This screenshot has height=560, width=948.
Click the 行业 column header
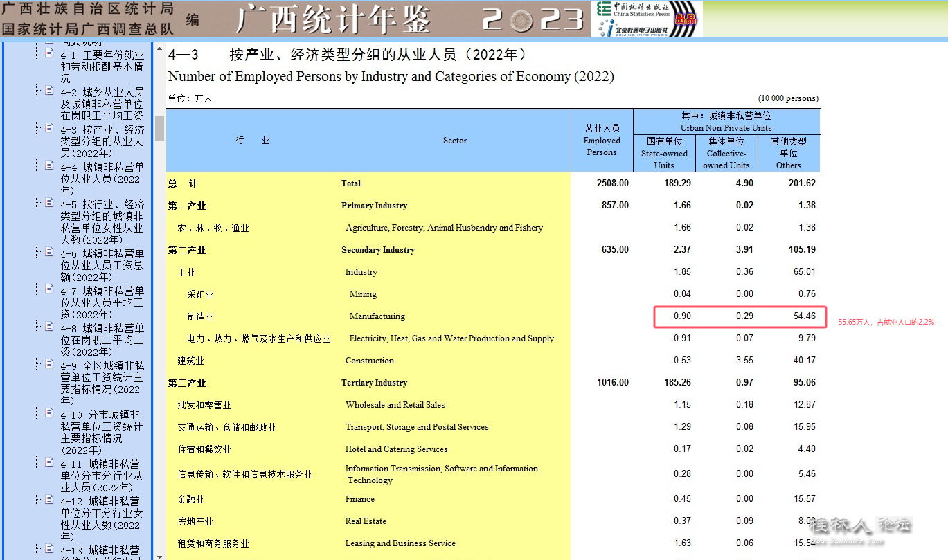(x=253, y=141)
